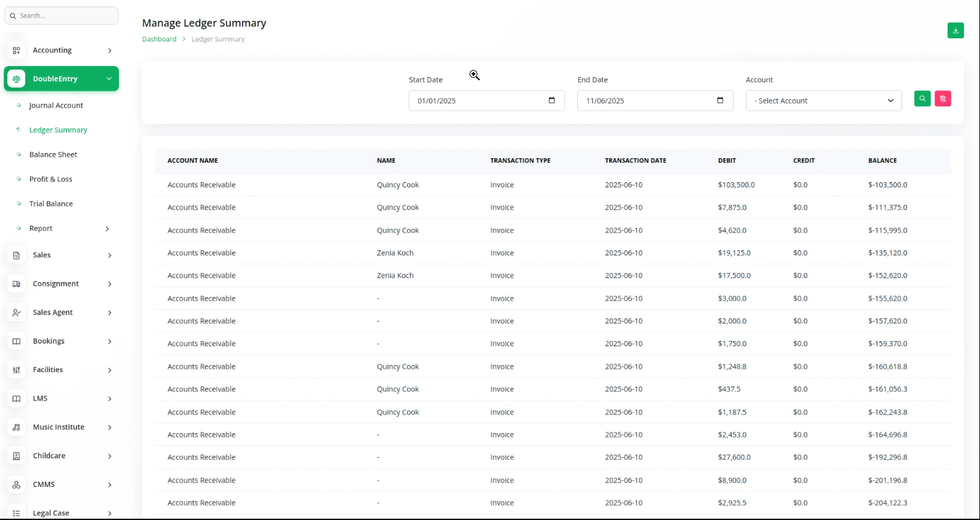Click the green download export icon
The height and width of the screenshot is (520, 980).
point(955,30)
